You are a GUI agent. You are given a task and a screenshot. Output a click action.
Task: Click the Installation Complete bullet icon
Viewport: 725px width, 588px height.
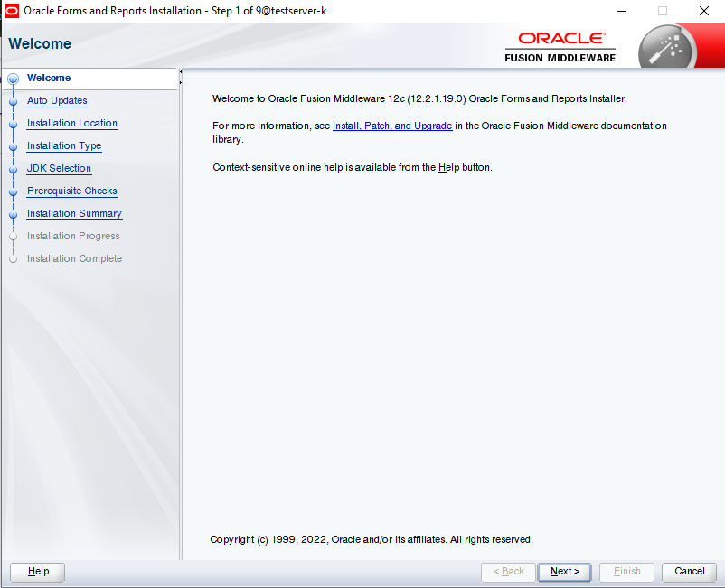(14, 259)
